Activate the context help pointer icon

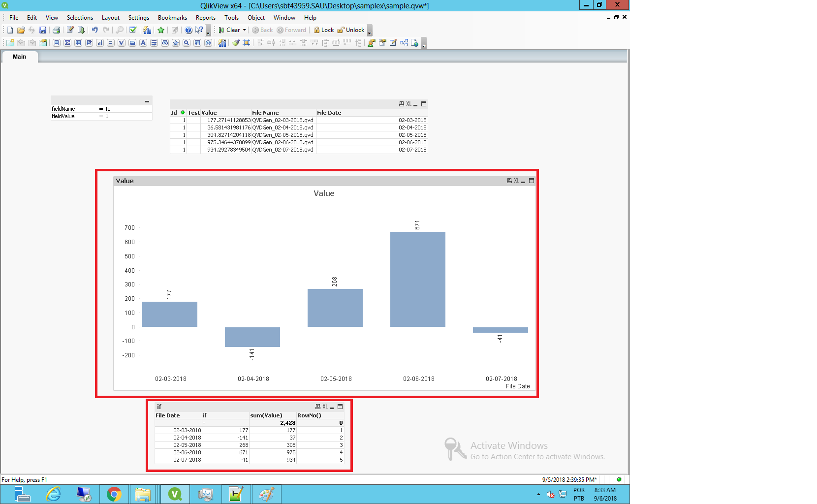click(199, 30)
